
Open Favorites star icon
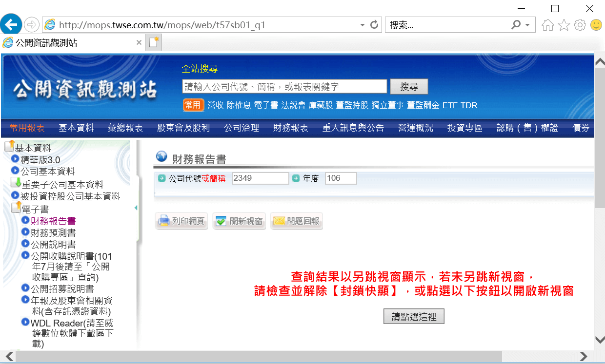click(564, 25)
